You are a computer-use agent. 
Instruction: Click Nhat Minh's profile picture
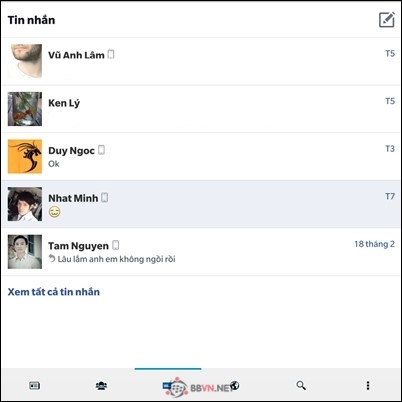point(25,204)
